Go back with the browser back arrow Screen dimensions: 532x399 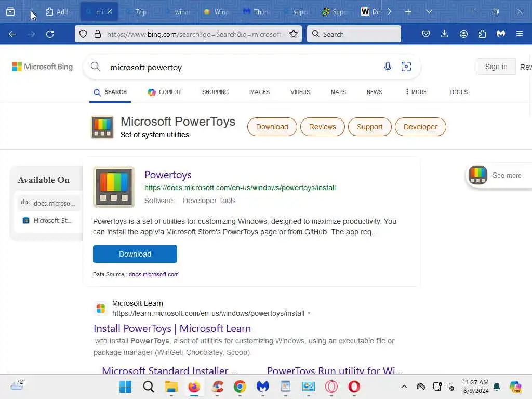click(12, 34)
